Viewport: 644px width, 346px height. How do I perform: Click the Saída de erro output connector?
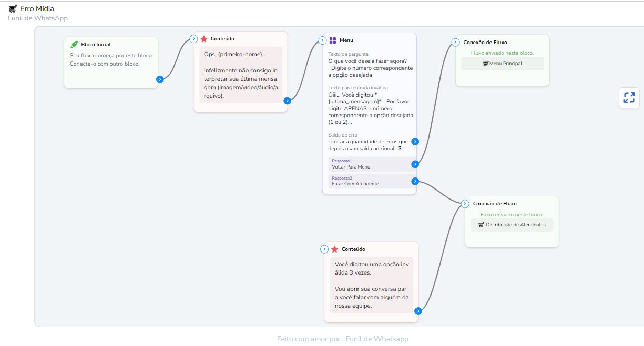coord(415,141)
